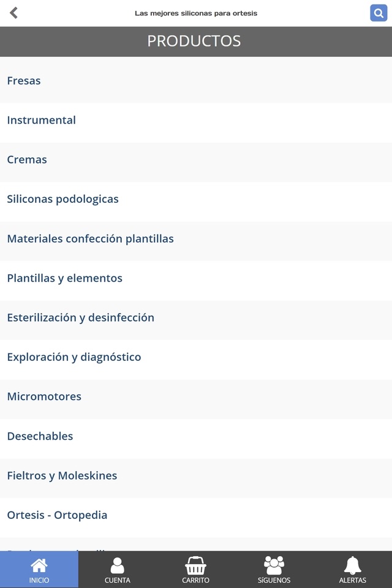Open the search magnifier icon
Screen dimensions: 392x588
(378, 13)
